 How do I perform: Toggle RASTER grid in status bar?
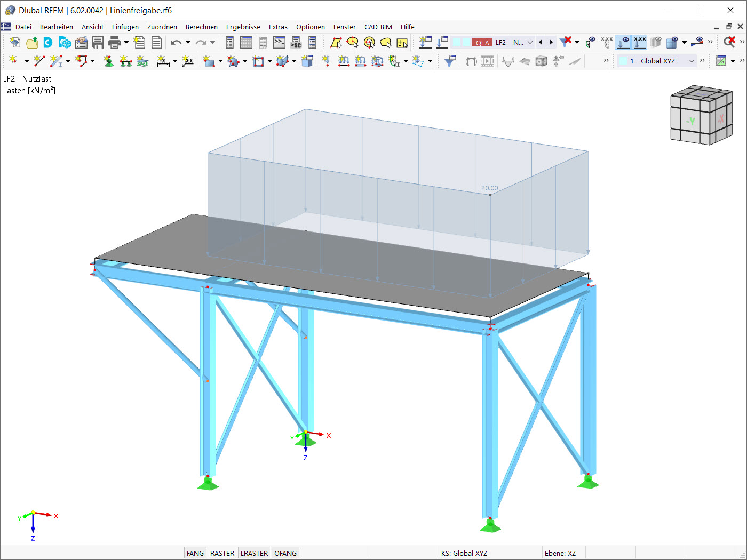(222, 553)
